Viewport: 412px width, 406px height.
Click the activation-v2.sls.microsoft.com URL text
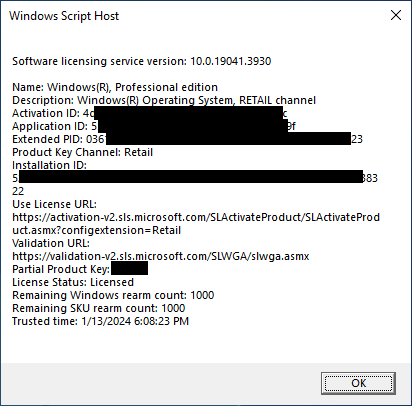(196, 224)
